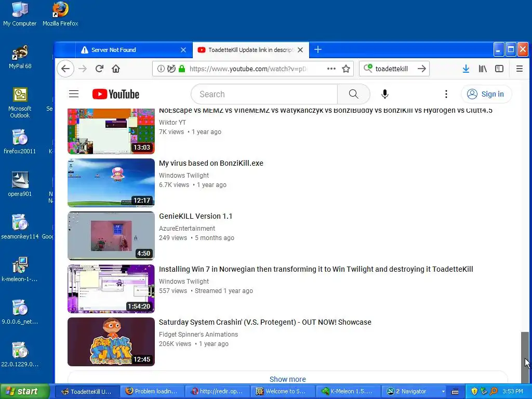532x399 pixels.
Task: Go to the YouTube logo home
Action: (x=116, y=94)
